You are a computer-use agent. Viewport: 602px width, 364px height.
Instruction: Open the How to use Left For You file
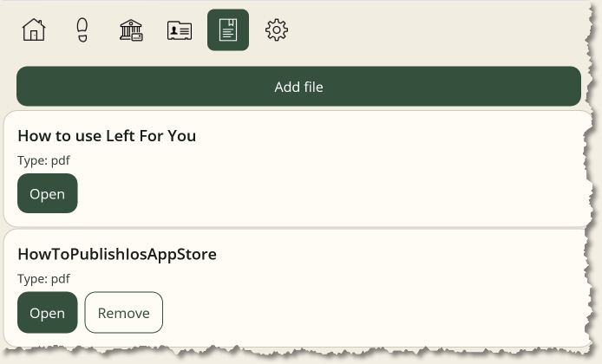[47, 193]
